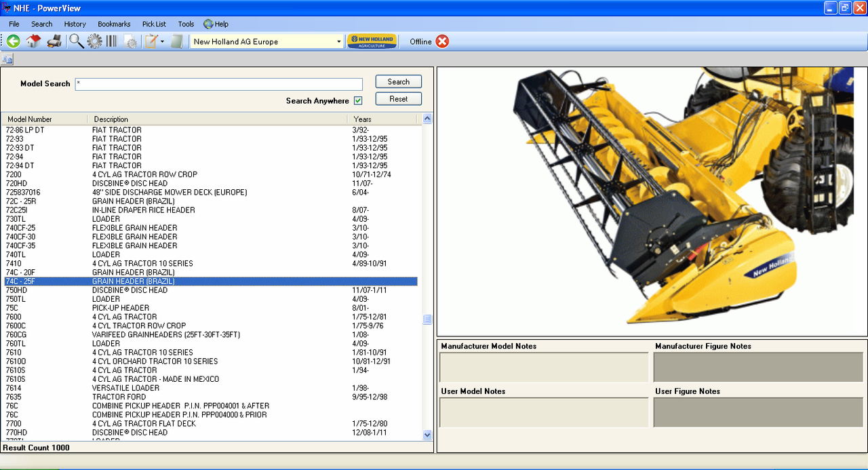Image resolution: width=868 pixels, height=470 pixels.
Task: Open the History menu
Action: (75, 24)
